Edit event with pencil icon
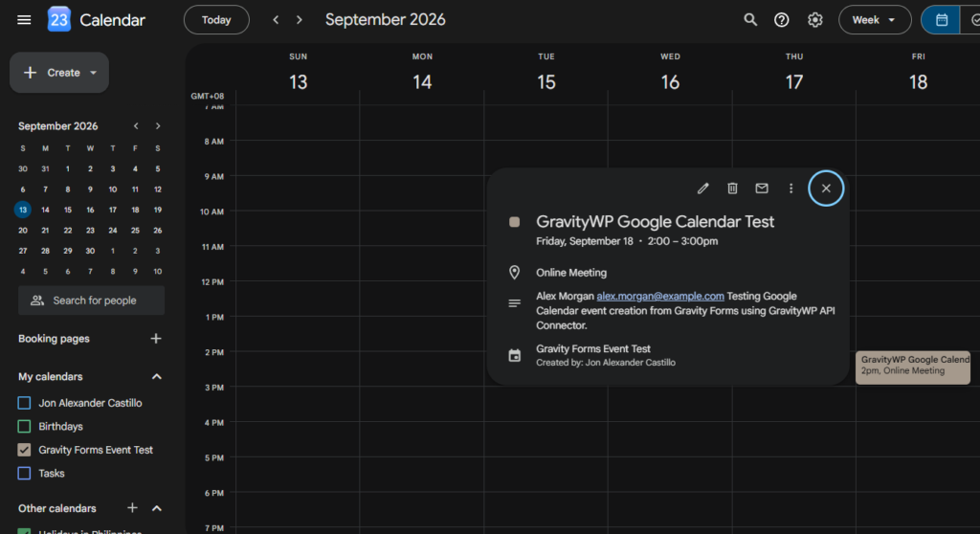 coord(703,189)
